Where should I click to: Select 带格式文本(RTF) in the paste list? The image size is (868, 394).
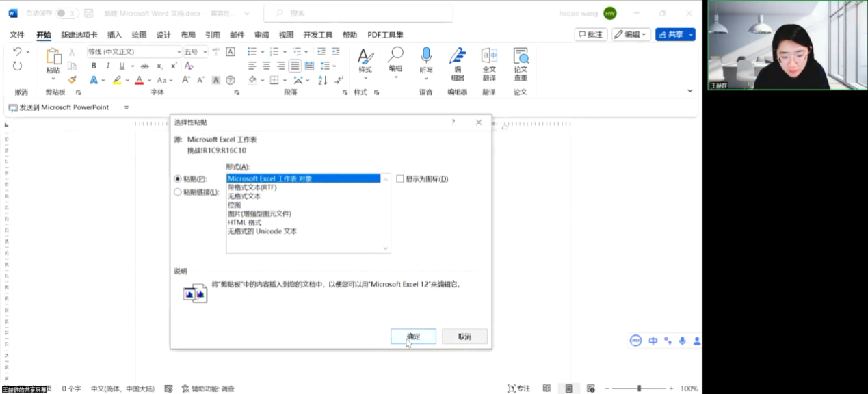[254, 187]
